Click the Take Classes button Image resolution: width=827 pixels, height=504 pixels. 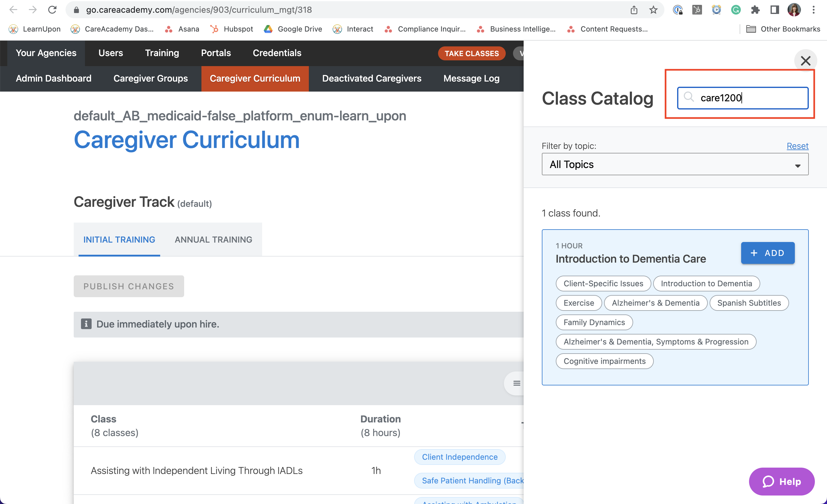tap(471, 53)
